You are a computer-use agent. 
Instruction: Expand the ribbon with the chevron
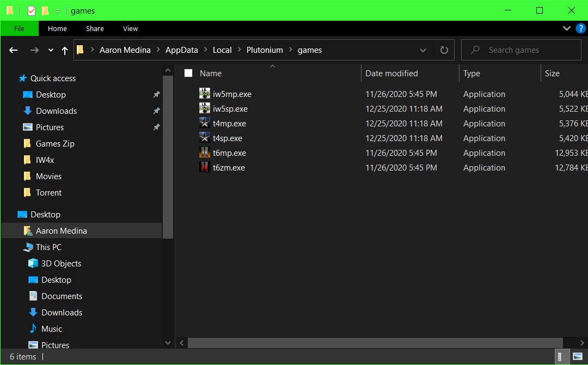[567, 28]
